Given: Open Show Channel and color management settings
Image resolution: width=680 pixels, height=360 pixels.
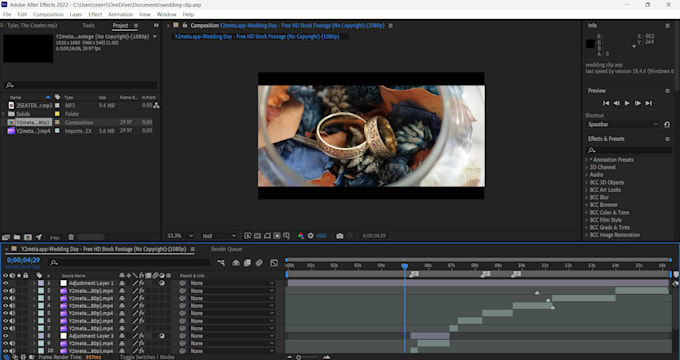Looking at the screenshot, I should point(301,236).
